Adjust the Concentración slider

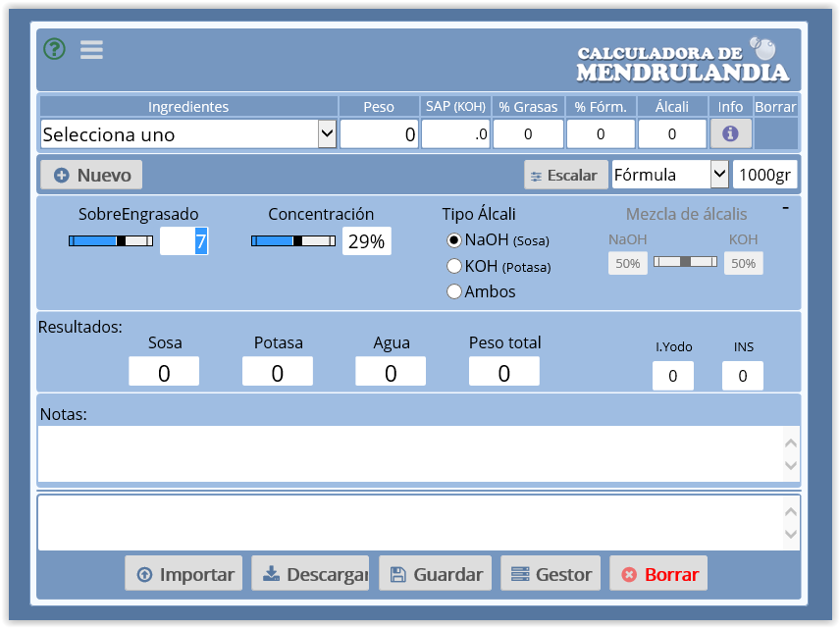(x=293, y=241)
